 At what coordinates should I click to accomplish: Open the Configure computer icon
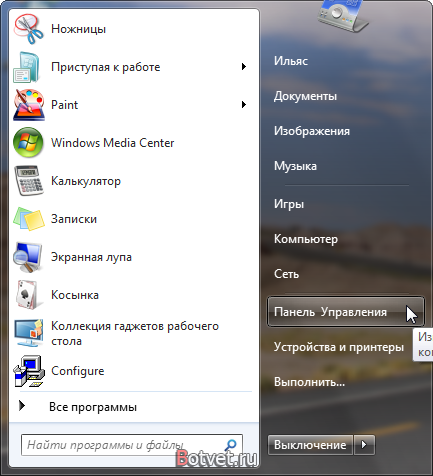click(29, 371)
